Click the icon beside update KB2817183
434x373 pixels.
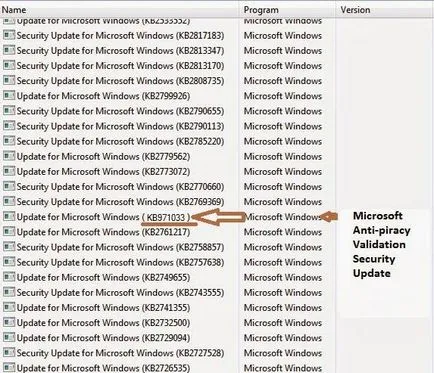click(9, 35)
